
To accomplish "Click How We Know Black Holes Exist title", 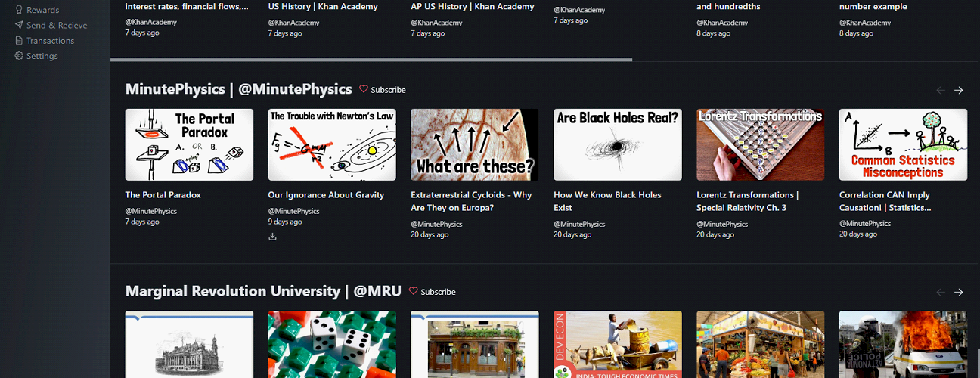I will click(607, 201).
